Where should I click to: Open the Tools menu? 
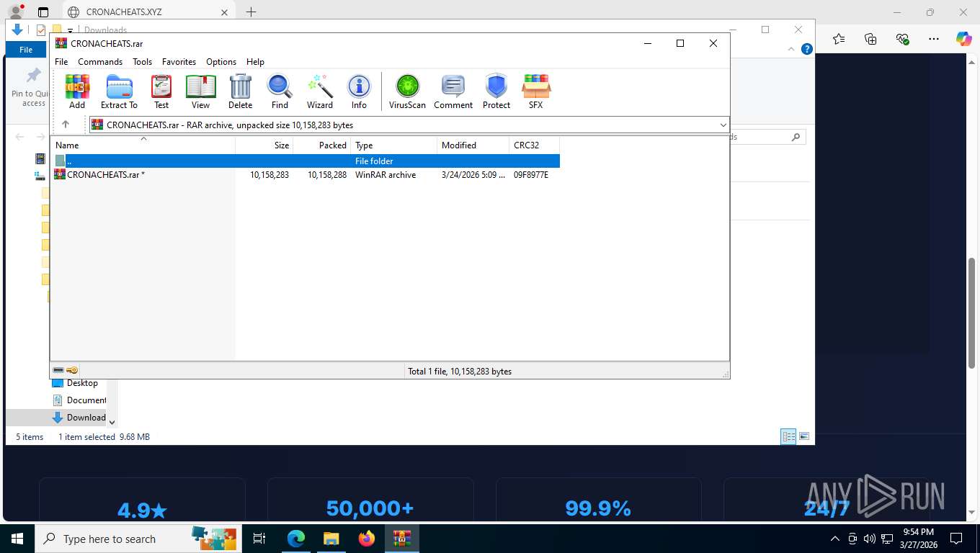[x=142, y=62]
